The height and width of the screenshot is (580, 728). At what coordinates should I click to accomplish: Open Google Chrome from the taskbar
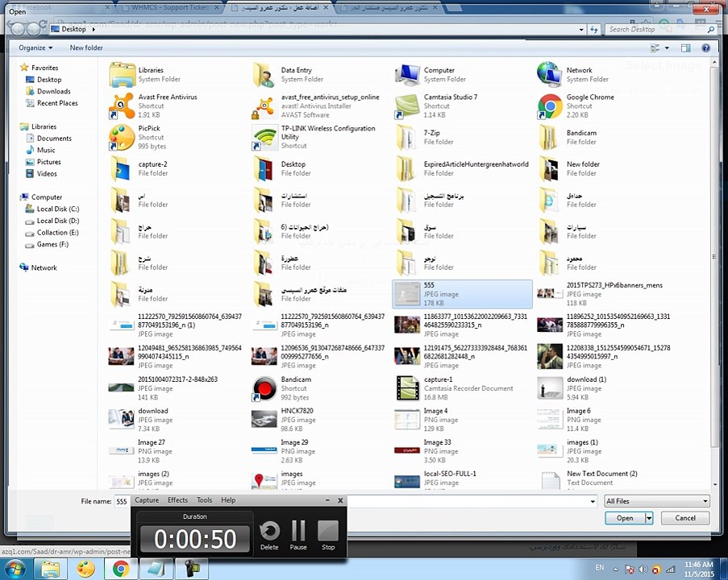121,569
